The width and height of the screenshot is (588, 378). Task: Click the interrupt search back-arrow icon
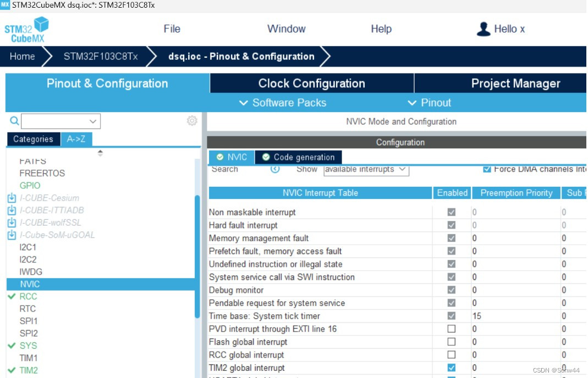pos(275,169)
